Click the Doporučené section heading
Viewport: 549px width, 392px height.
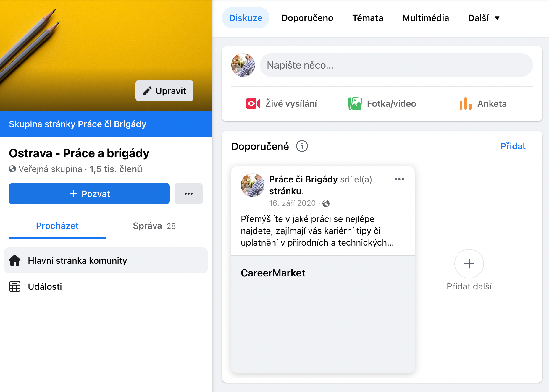(x=260, y=146)
